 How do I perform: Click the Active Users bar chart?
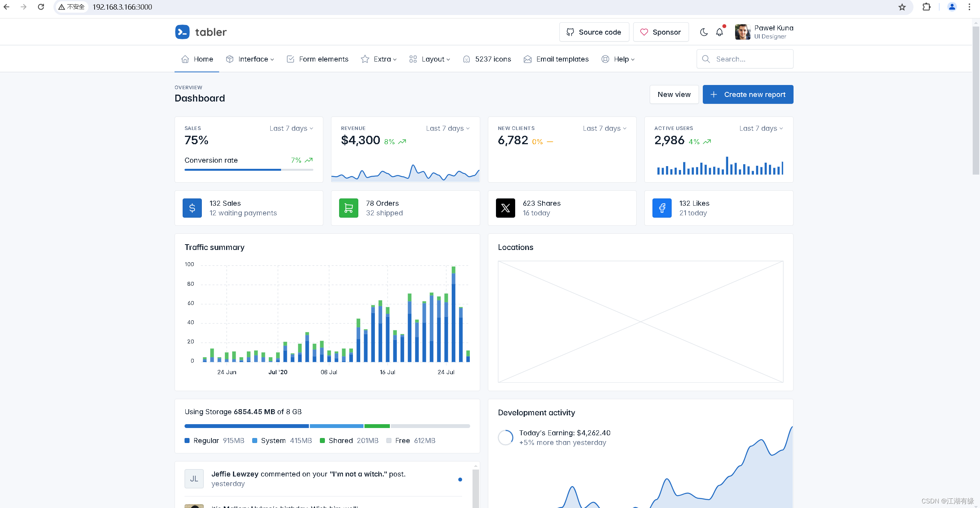pyautogui.click(x=720, y=165)
